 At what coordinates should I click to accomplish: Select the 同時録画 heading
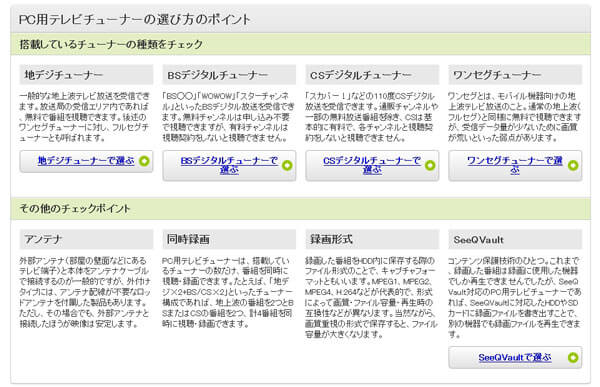tap(229, 239)
